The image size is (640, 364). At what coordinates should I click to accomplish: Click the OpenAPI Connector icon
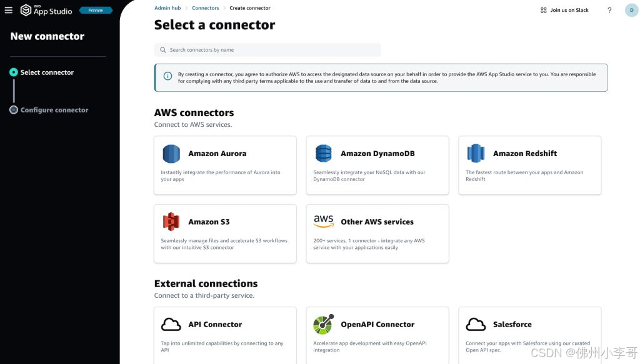click(324, 325)
